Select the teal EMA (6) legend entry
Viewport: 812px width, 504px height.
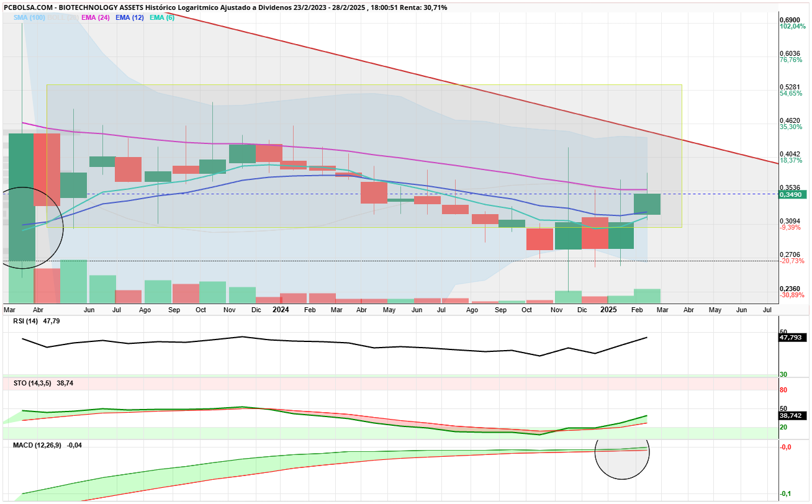click(161, 17)
